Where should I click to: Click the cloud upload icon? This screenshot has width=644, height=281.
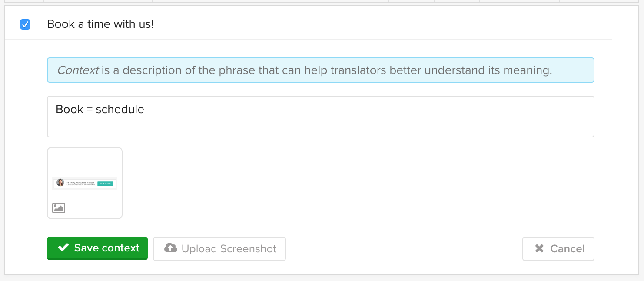(171, 248)
